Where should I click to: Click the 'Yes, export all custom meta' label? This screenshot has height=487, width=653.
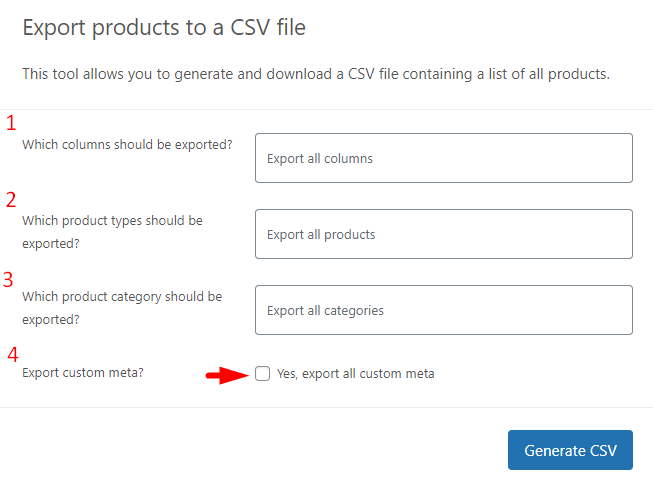click(x=355, y=374)
